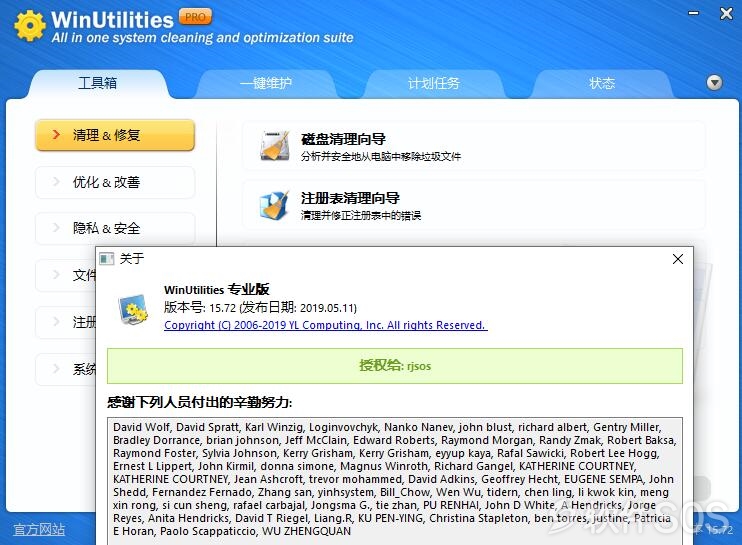Expand chevron beside 优化 & 改善

pyautogui.click(x=56, y=181)
